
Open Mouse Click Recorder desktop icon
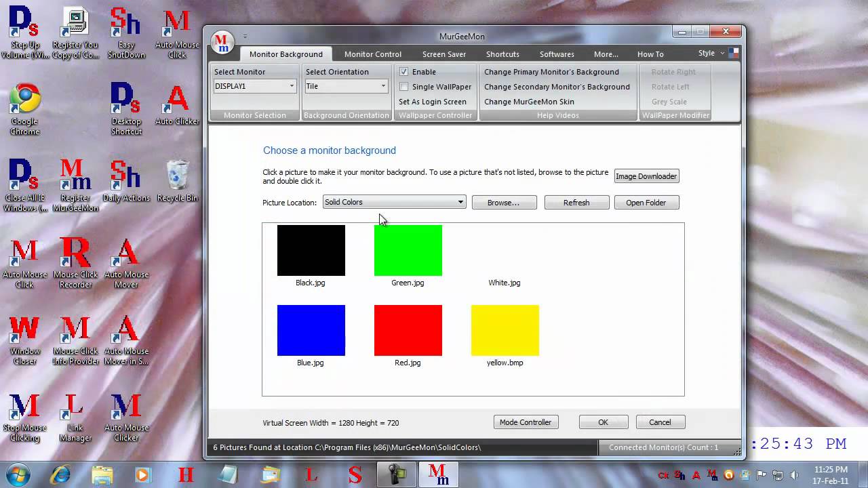[x=75, y=262]
